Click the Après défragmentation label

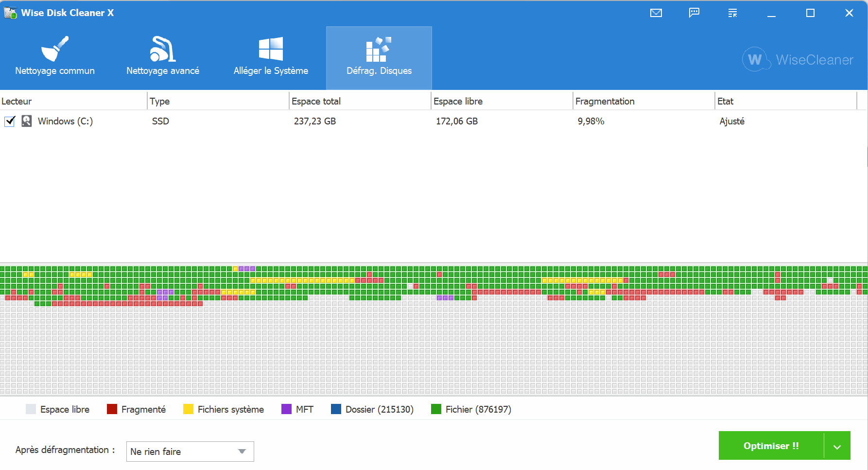(65, 450)
